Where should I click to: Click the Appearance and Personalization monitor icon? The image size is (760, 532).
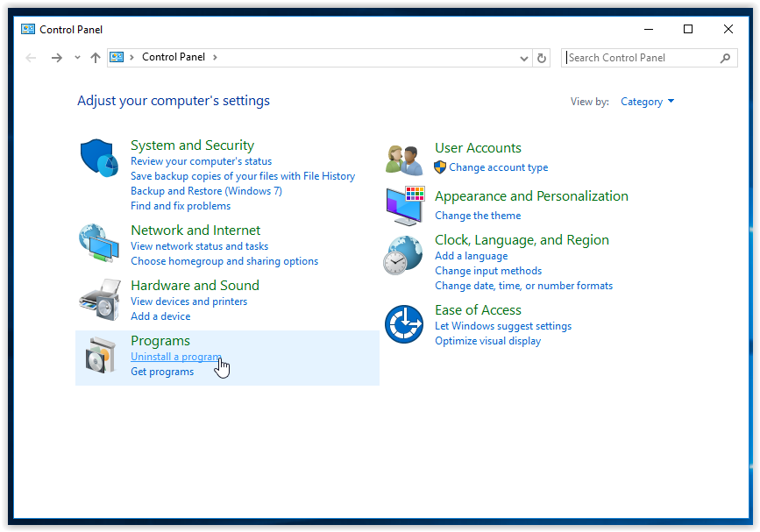point(405,205)
